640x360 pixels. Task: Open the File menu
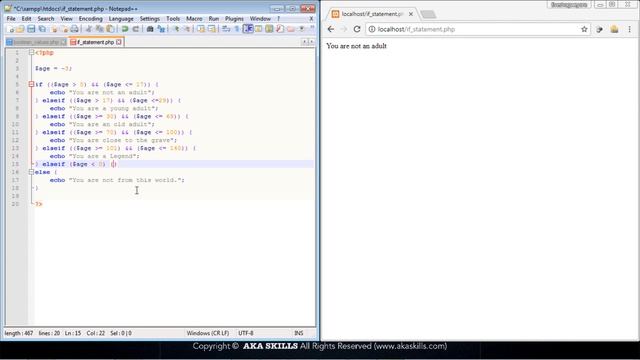[x=11, y=19]
